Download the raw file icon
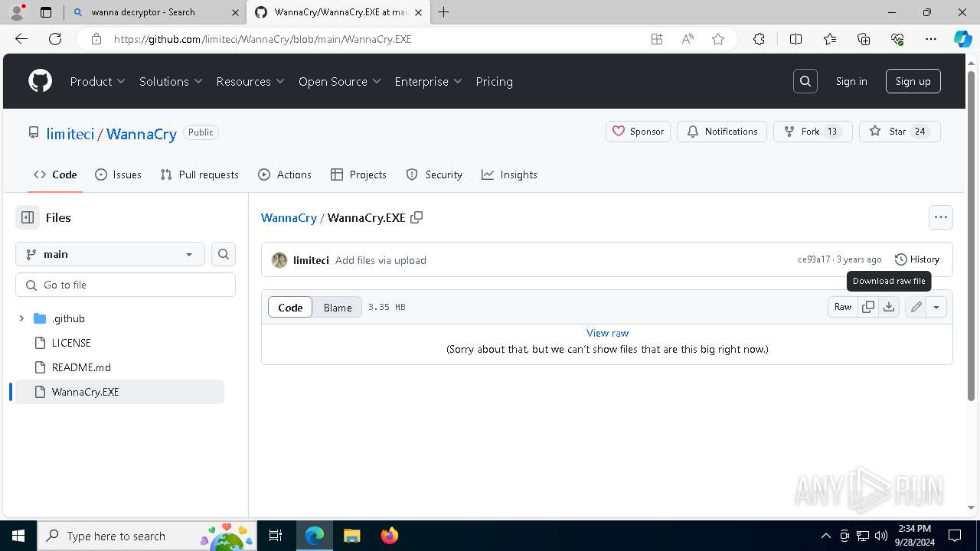The image size is (980, 551). [889, 307]
